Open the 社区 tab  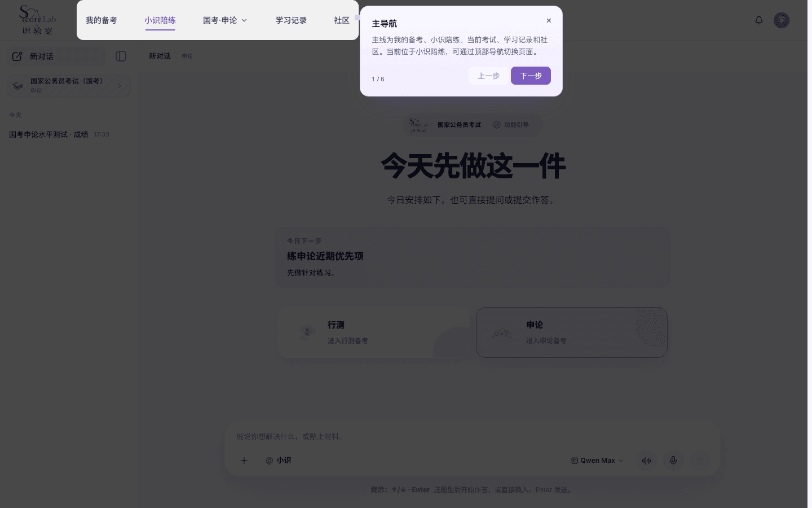tap(342, 20)
